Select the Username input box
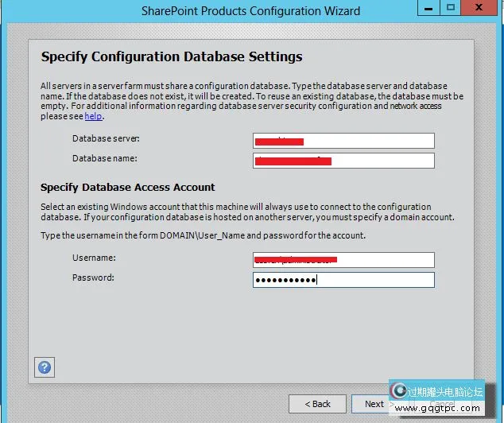504x423 pixels. tap(343, 260)
